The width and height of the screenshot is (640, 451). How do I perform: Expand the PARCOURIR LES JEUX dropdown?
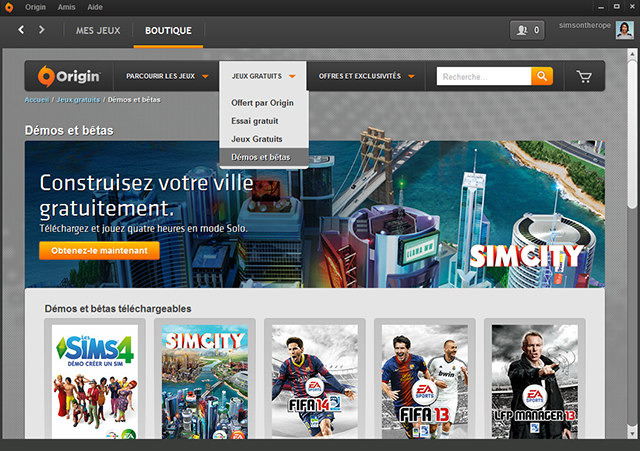coord(167,76)
